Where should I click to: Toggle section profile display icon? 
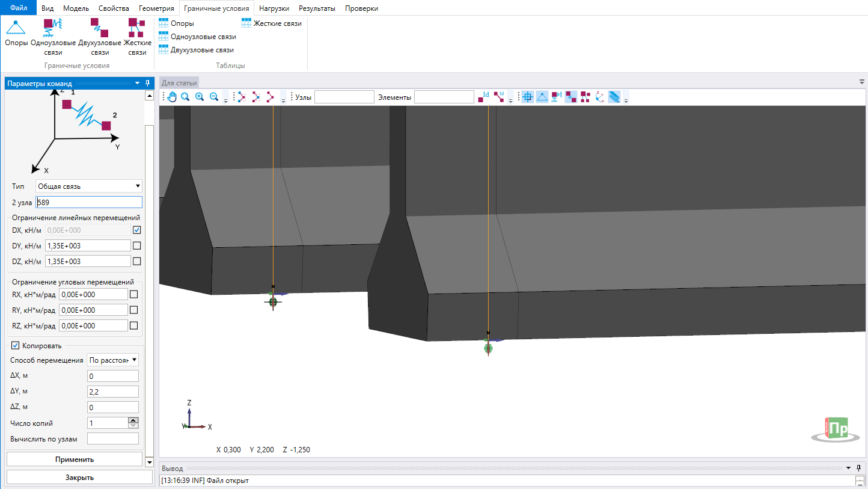pyautogui.click(x=614, y=97)
